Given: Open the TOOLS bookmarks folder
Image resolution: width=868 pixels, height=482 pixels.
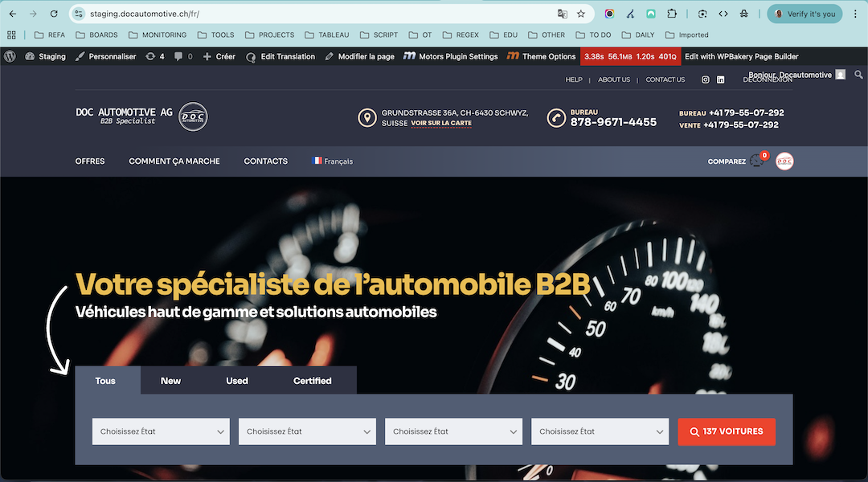Looking at the screenshot, I should pyautogui.click(x=216, y=35).
